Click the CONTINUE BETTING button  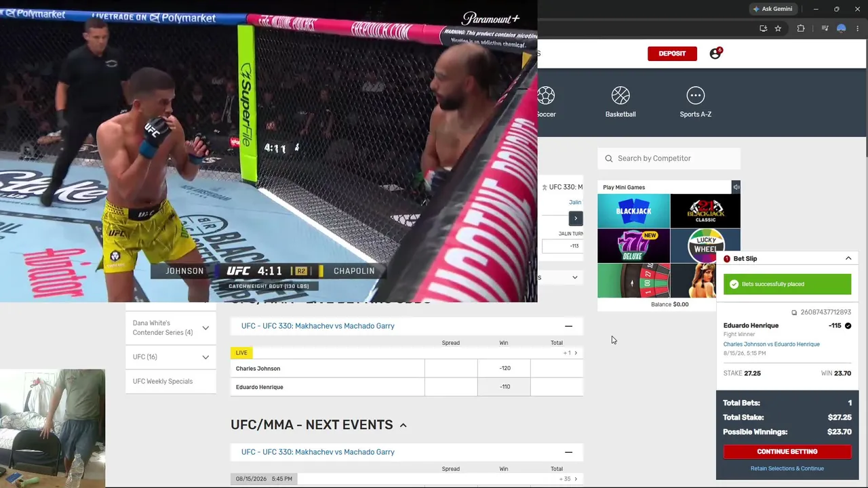coord(787,451)
